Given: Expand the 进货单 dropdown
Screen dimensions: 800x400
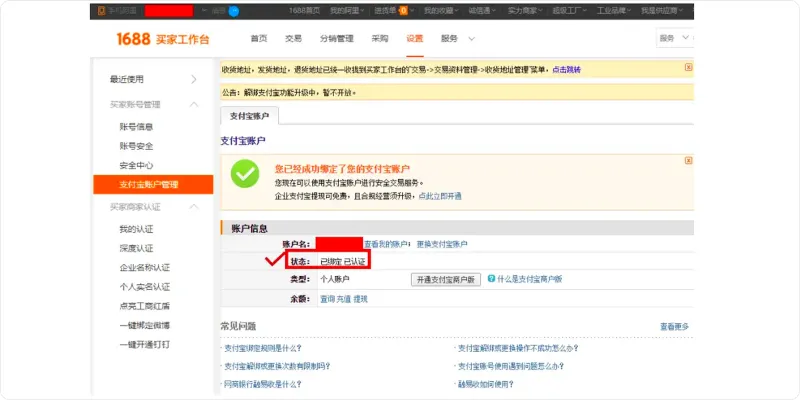Looking at the screenshot, I should (394, 11).
